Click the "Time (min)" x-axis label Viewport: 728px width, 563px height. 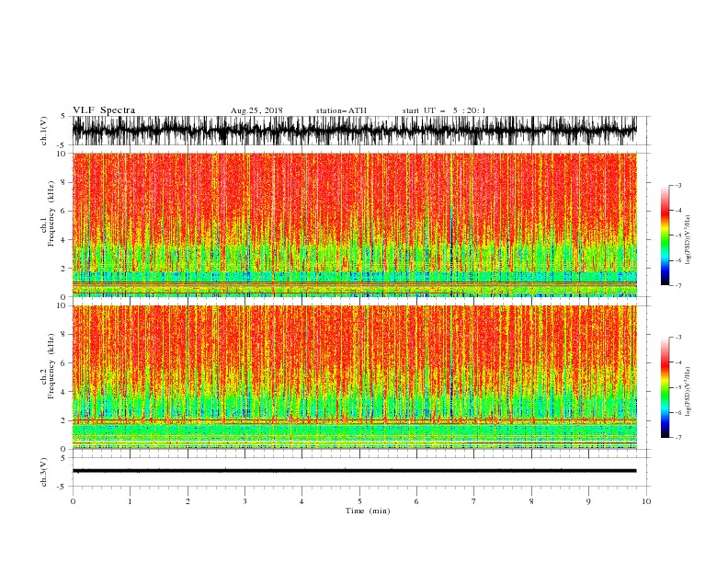368,511
